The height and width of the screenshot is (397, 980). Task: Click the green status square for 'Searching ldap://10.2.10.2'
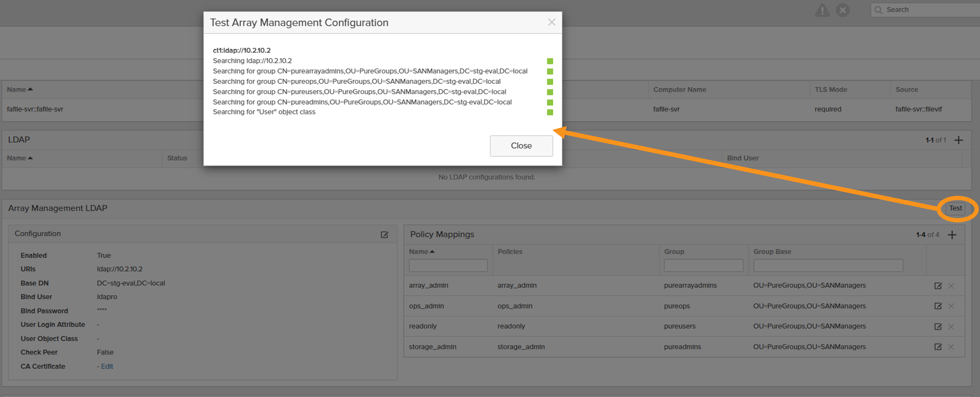tap(550, 61)
